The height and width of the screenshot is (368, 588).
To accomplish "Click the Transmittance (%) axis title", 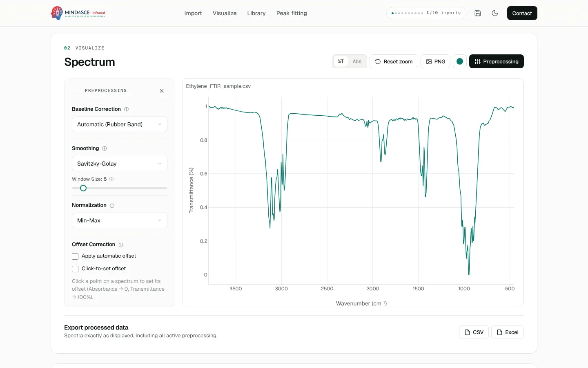I will tap(191, 191).
